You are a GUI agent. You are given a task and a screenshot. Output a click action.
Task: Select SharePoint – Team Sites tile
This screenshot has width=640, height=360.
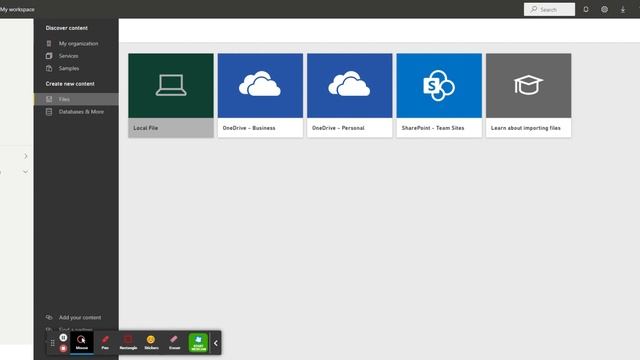tap(439, 95)
